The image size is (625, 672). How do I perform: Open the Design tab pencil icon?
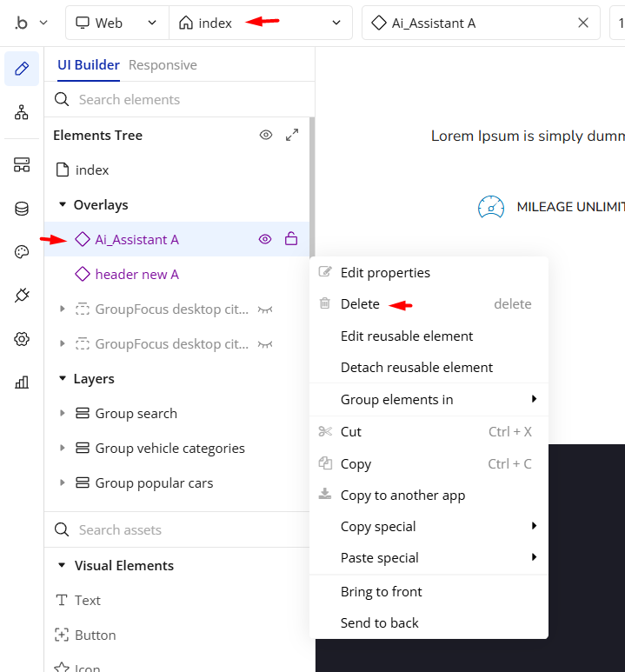(22, 69)
